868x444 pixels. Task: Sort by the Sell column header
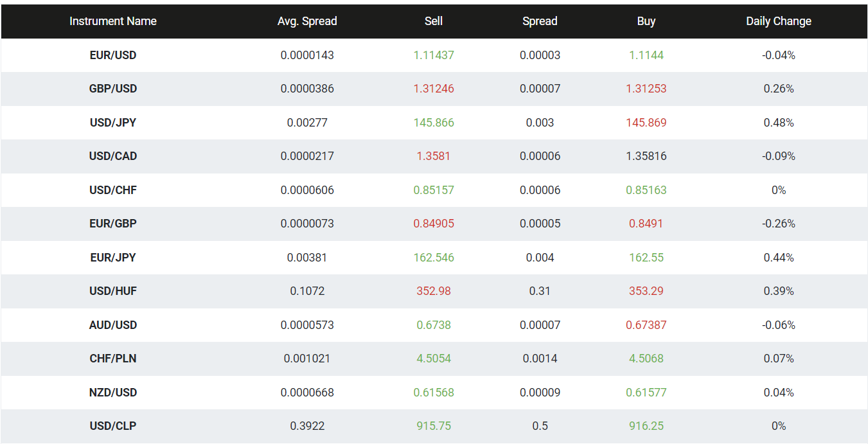pos(434,21)
